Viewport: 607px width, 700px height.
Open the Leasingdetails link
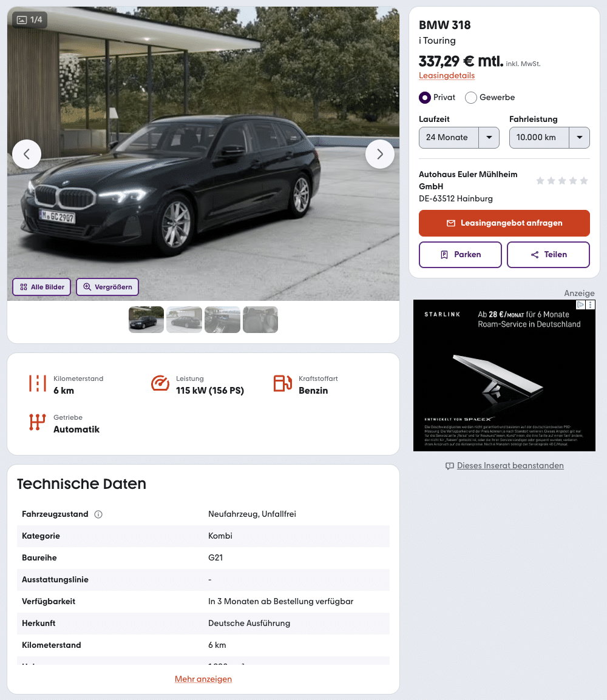coord(447,76)
